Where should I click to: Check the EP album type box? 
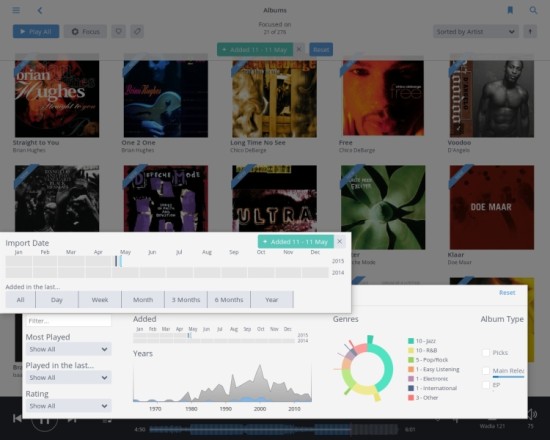click(486, 385)
